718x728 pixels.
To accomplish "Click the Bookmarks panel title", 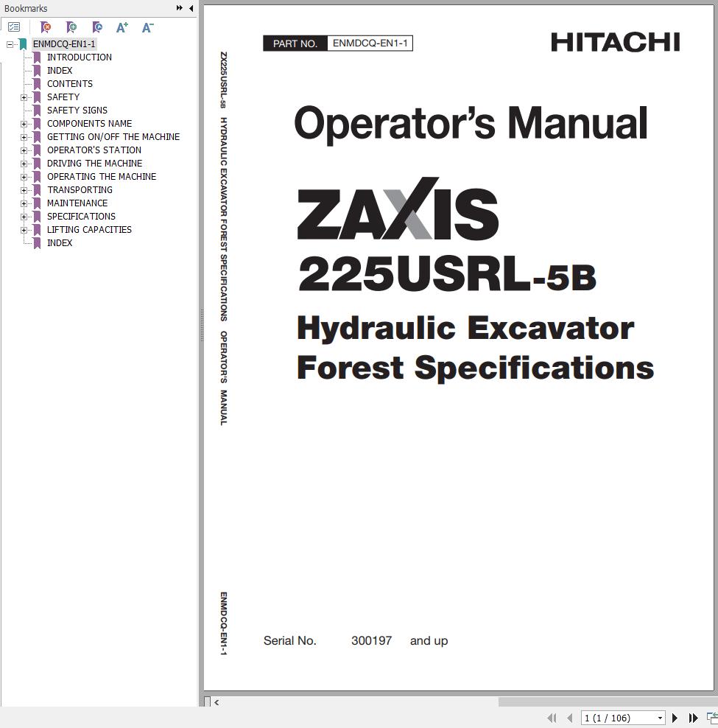I will pyautogui.click(x=26, y=8).
